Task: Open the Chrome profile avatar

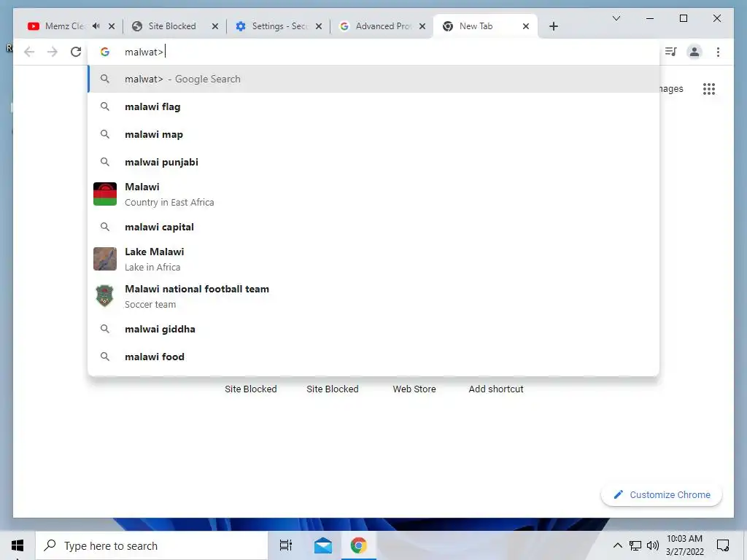Action: coord(694,52)
